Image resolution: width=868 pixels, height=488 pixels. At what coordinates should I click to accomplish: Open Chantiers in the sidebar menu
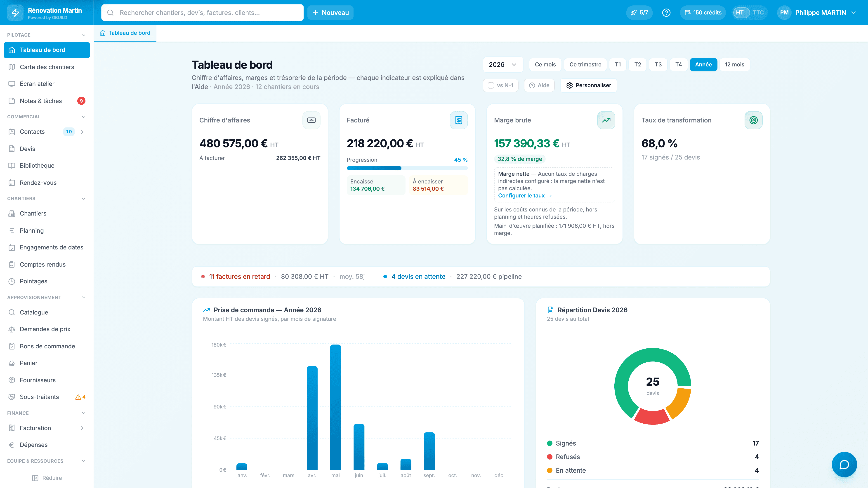click(47, 213)
